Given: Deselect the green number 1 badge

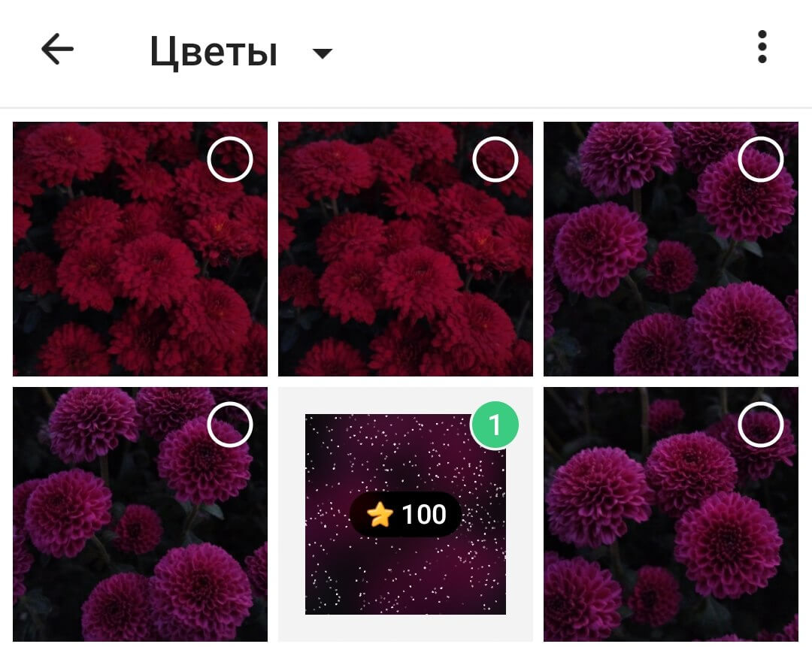Looking at the screenshot, I should pos(495,425).
